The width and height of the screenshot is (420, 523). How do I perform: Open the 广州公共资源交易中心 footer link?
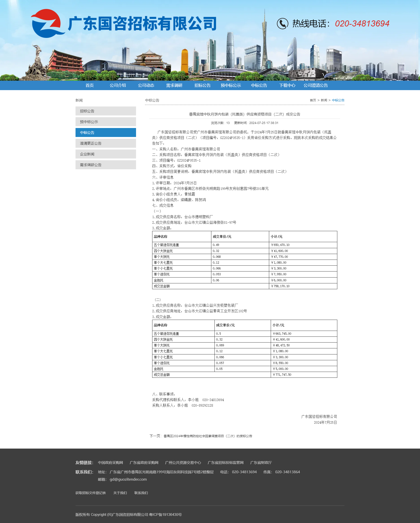(183, 463)
